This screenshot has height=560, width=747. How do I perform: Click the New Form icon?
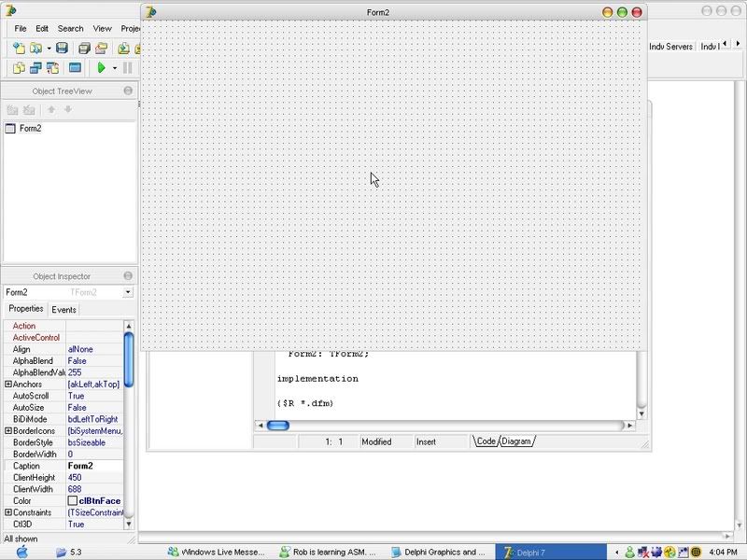point(76,68)
